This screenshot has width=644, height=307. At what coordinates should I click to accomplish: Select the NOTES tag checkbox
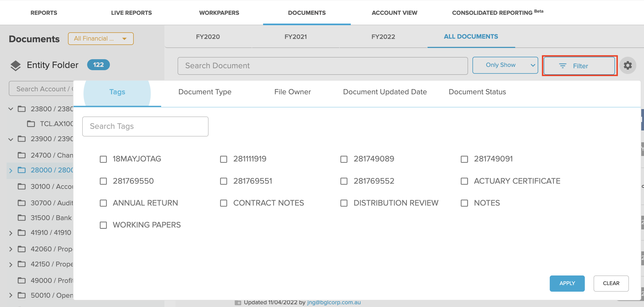pyautogui.click(x=464, y=203)
